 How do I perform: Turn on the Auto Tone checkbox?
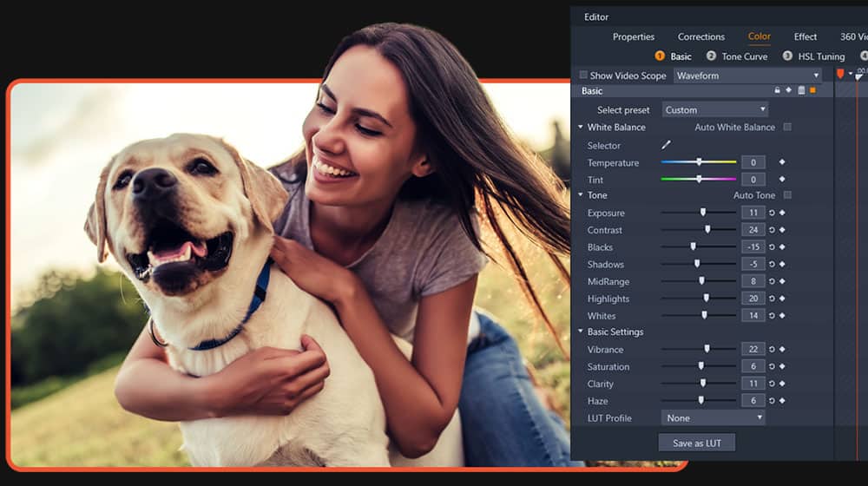pyautogui.click(x=787, y=195)
